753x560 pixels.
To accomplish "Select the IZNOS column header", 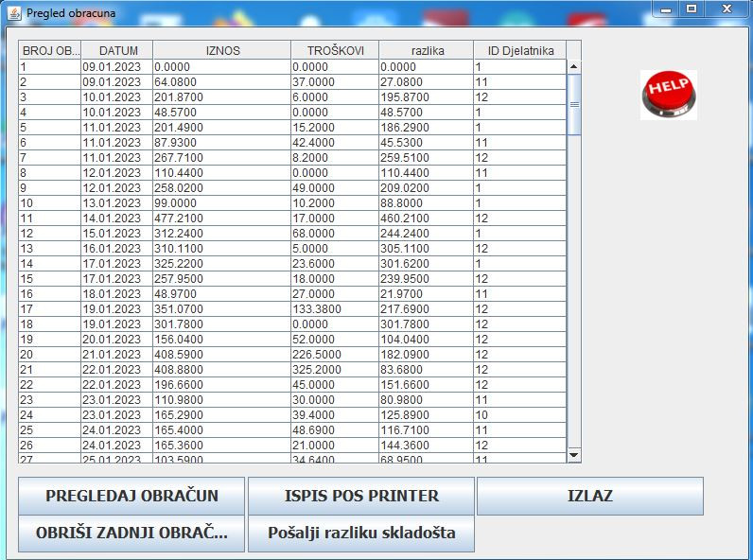I will coord(222,50).
